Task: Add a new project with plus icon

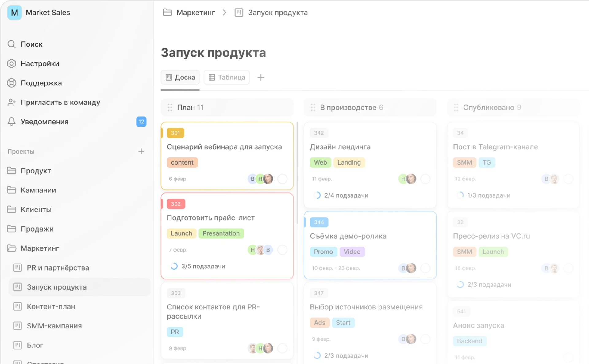Action: point(141,151)
